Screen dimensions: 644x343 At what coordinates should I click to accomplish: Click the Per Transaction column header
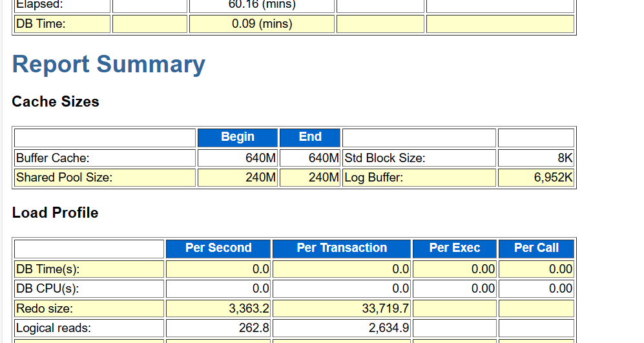pyautogui.click(x=342, y=249)
